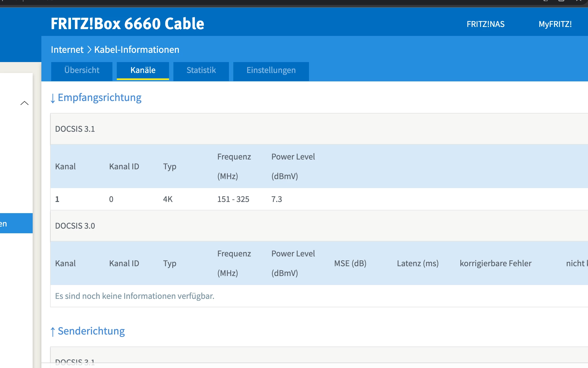Click the korrigierbare Fehler column header

(x=495, y=263)
